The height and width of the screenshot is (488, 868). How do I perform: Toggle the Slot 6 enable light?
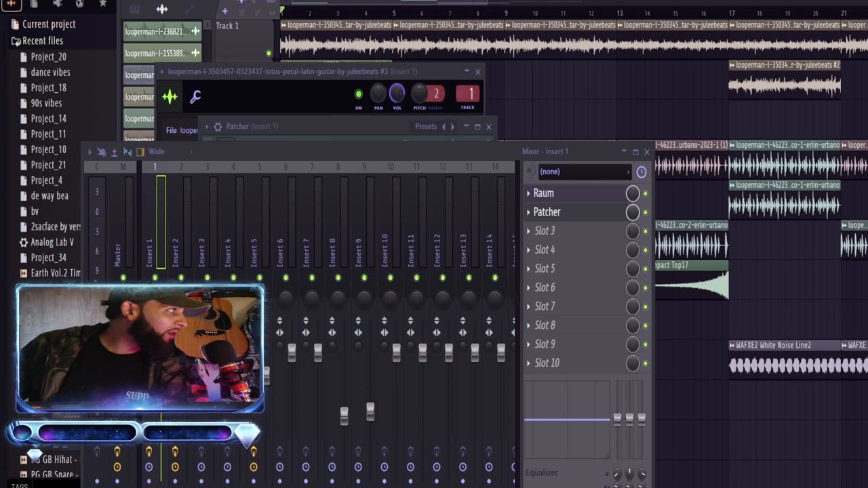pos(646,288)
